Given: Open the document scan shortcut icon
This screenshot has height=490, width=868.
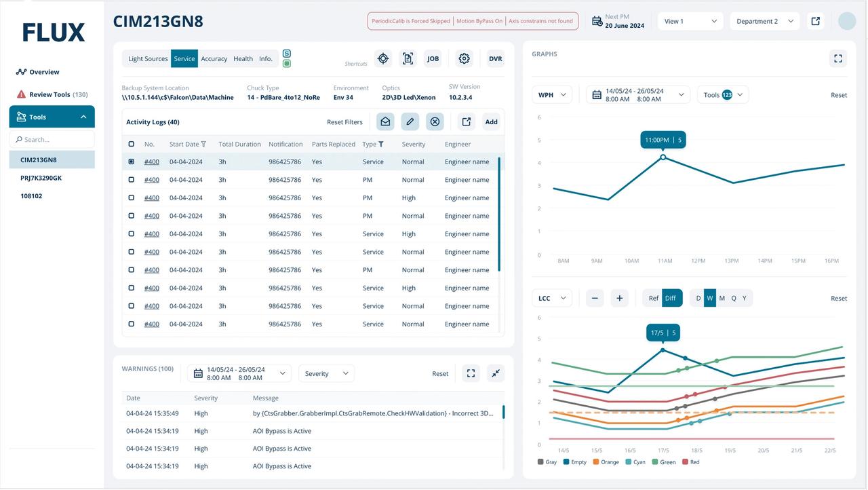Looking at the screenshot, I should click(408, 58).
